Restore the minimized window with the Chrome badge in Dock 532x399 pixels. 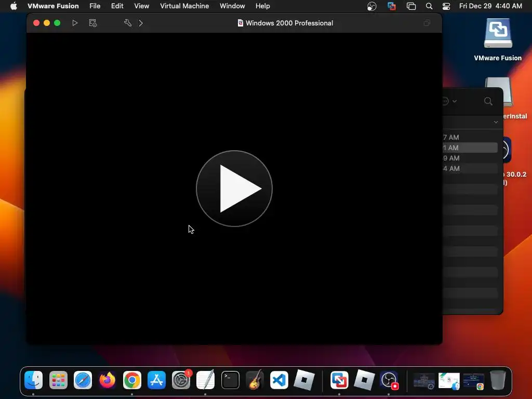[474, 381]
